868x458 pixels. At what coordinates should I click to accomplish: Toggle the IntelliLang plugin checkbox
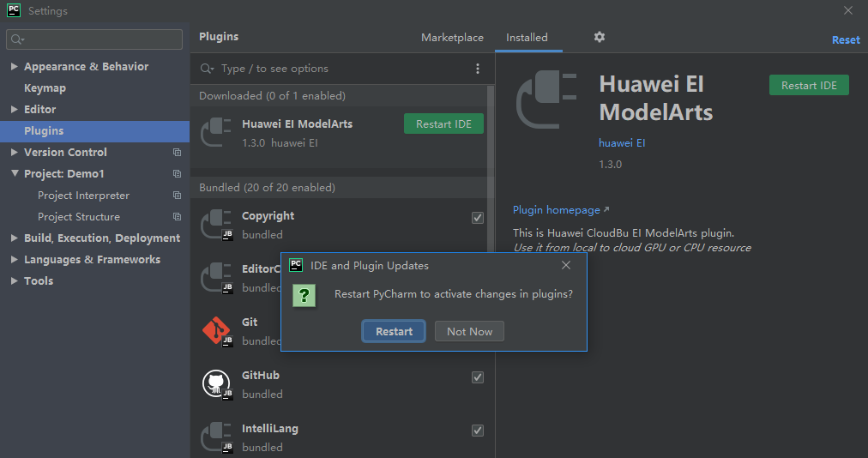(478, 431)
